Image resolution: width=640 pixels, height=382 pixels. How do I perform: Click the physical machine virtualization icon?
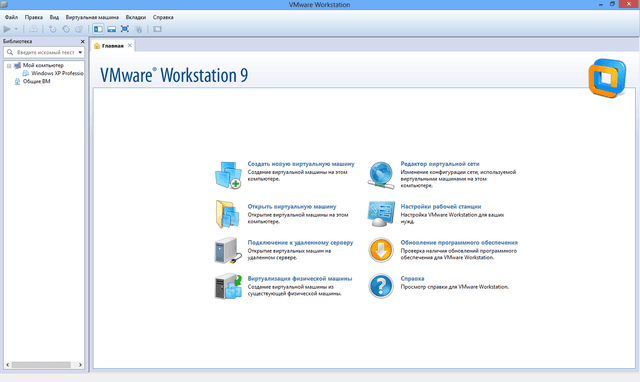(228, 286)
